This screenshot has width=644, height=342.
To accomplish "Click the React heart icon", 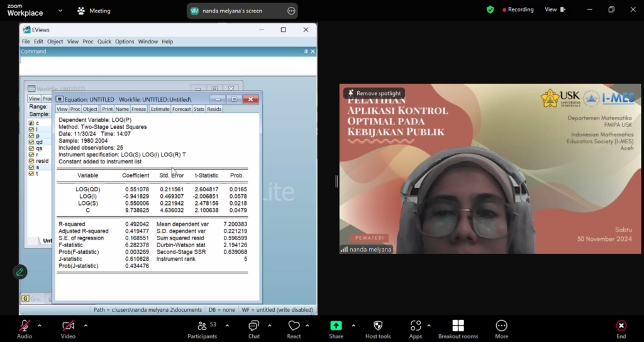I will 294,326.
